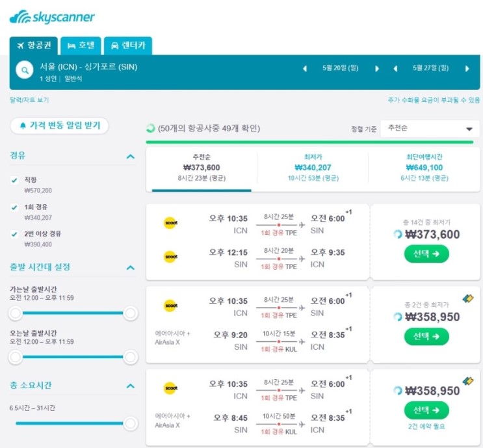Switch to the 최저가 ₩340,207 tab
Screen dimensions: 483x448
click(x=313, y=168)
